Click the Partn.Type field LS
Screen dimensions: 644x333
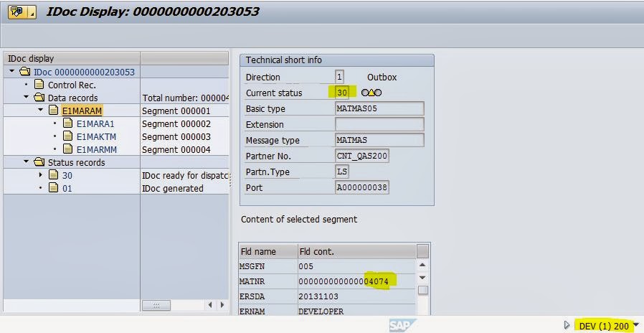tap(342, 172)
